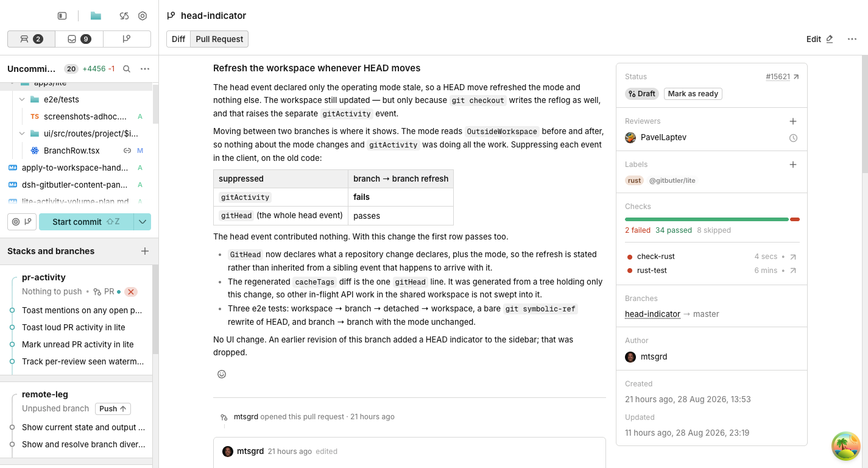Add a reviewer with plus icon
The height and width of the screenshot is (468, 868).
coord(793,121)
